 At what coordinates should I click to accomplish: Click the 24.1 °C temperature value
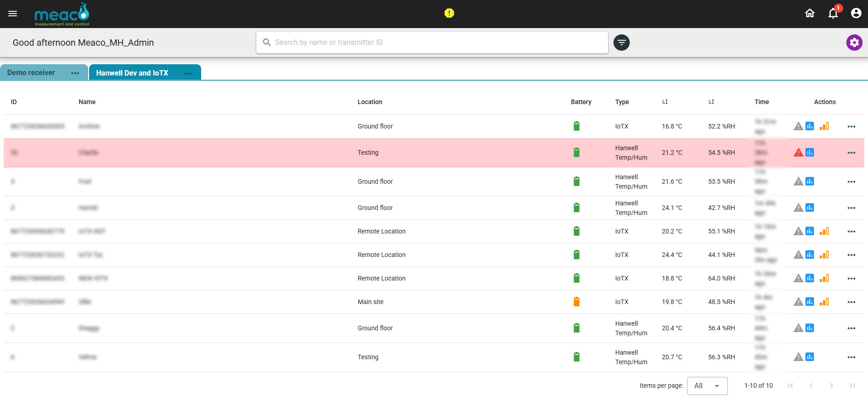point(672,208)
